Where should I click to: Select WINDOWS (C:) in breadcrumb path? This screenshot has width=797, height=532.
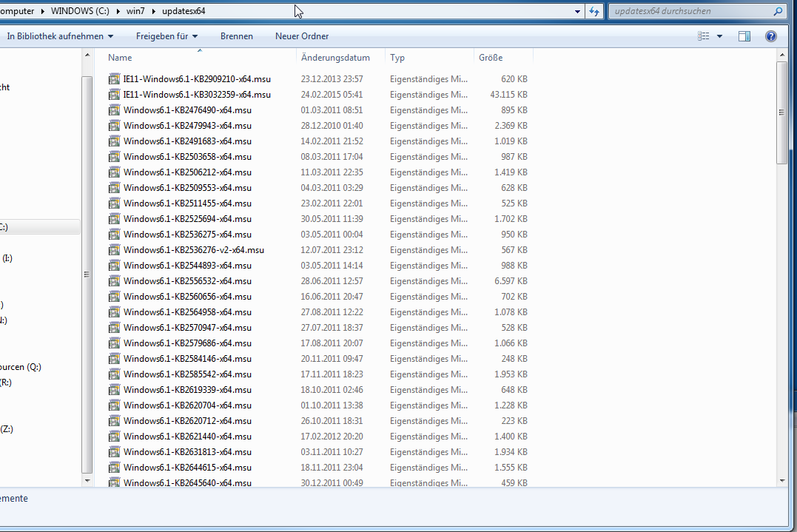coord(80,11)
